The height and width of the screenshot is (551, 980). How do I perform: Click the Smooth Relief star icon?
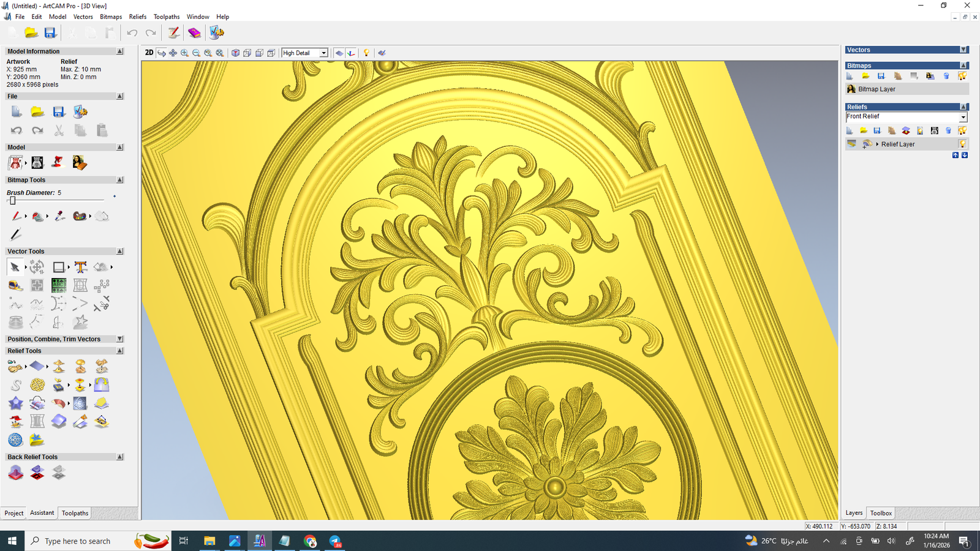pos(16,403)
